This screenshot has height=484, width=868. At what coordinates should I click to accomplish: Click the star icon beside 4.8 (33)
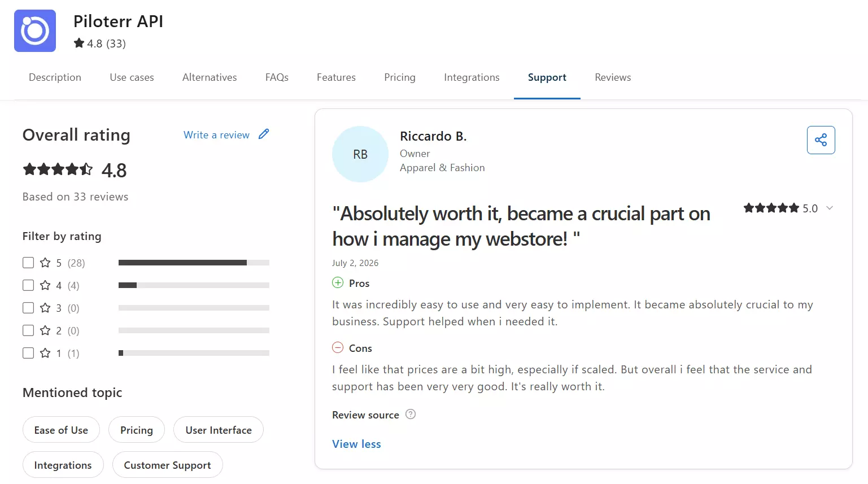79,43
